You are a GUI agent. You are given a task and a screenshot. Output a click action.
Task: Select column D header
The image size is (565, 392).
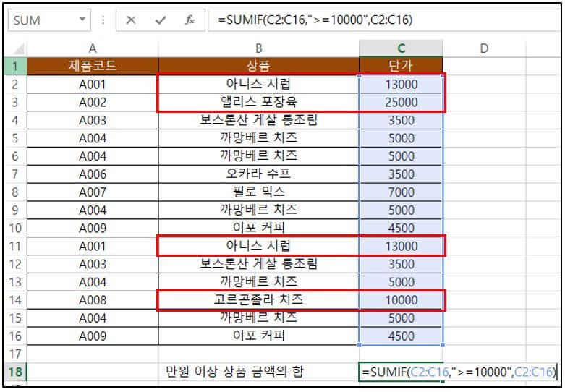point(484,48)
